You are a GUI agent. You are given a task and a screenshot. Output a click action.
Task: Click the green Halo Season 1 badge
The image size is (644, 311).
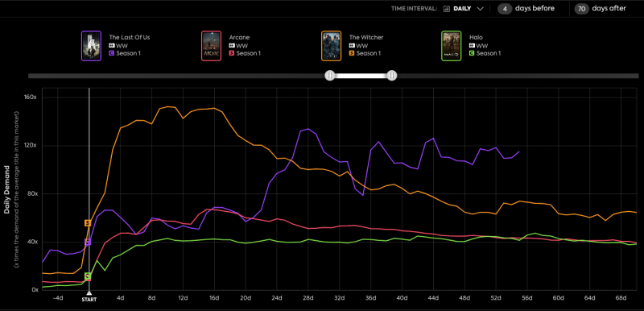(472, 53)
